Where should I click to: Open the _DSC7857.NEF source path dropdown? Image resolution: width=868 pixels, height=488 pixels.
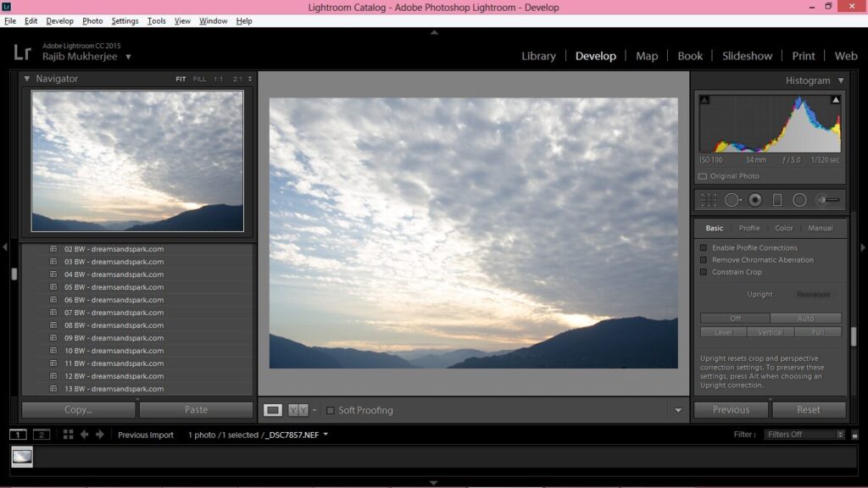click(325, 435)
